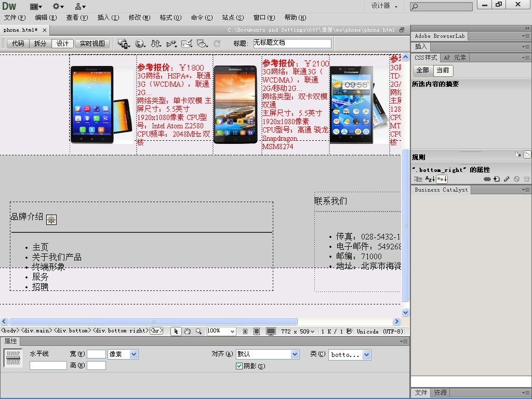Switch to 设计 design view
The height and width of the screenshot is (399, 532).
click(62, 44)
